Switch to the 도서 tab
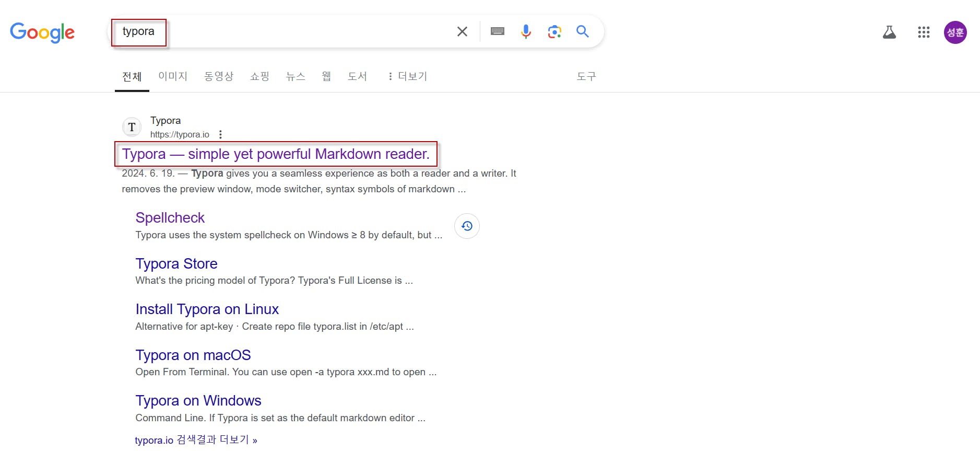The height and width of the screenshot is (451, 980). (357, 76)
